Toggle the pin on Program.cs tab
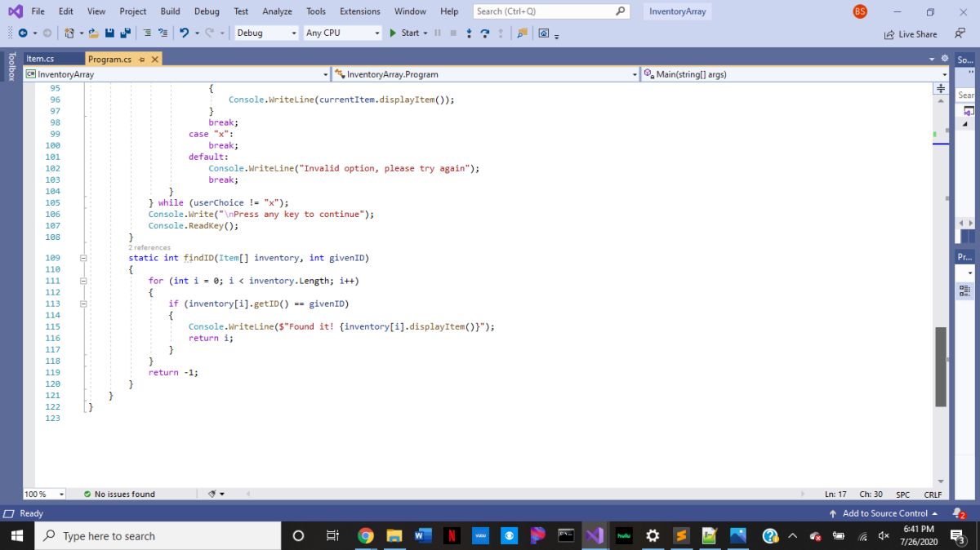Viewport: 980px width, 550px height. [x=141, y=59]
